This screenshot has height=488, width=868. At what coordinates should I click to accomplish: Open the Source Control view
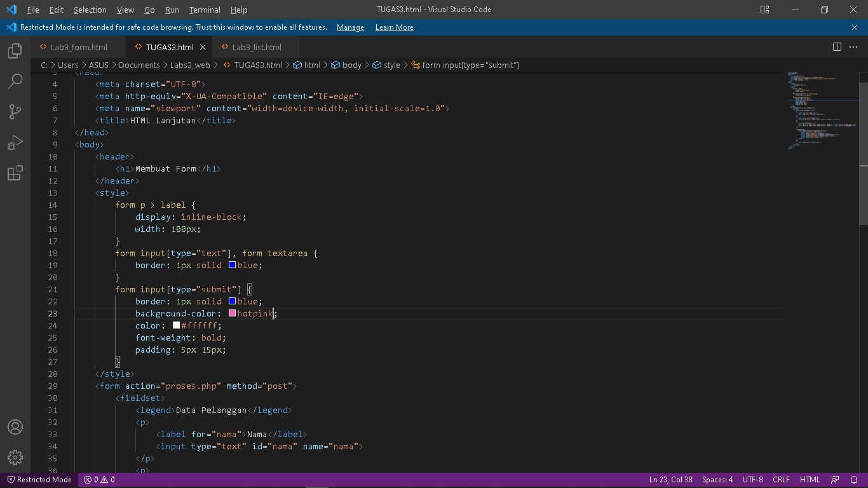pos(15,112)
